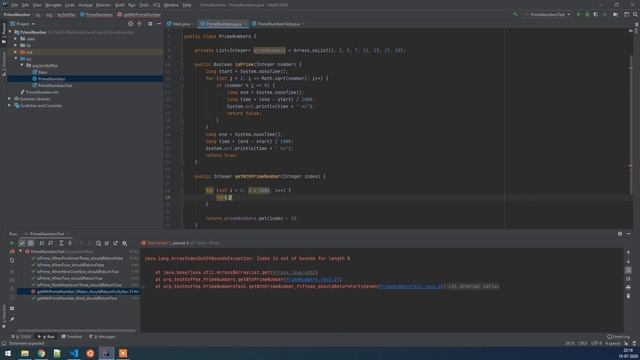640x360 pixels.
Task: Click the expand all tests icon in the Run toolbar
Action: (61, 243)
